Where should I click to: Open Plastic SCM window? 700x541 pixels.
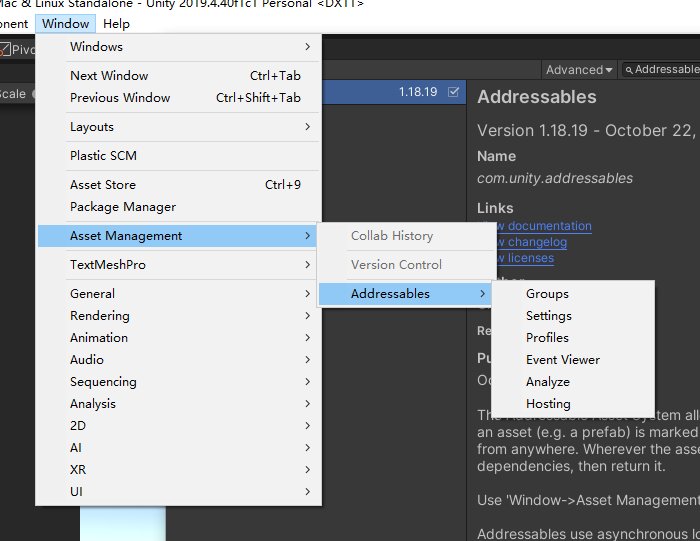[179, 156]
